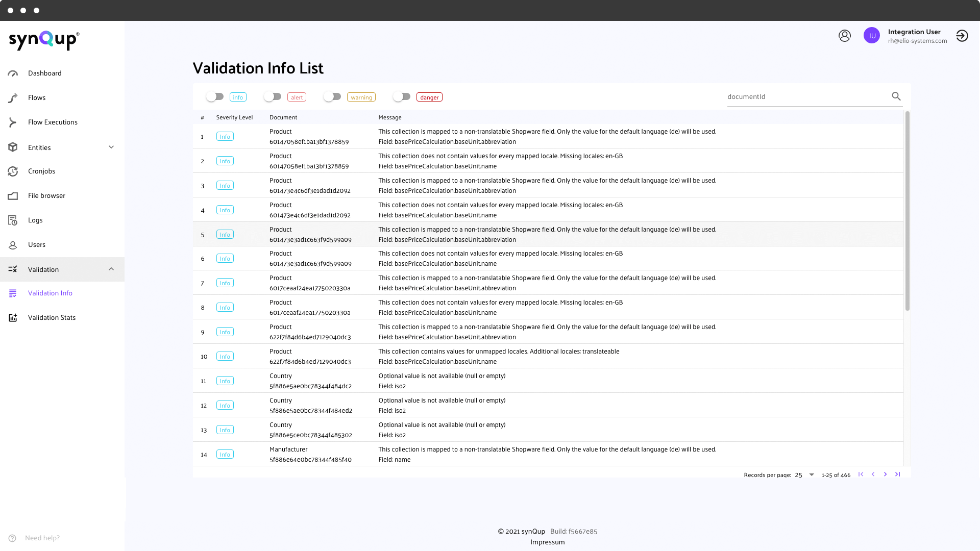Go to the next page of records
Image resolution: width=980 pixels, height=551 pixels.
coord(885,474)
